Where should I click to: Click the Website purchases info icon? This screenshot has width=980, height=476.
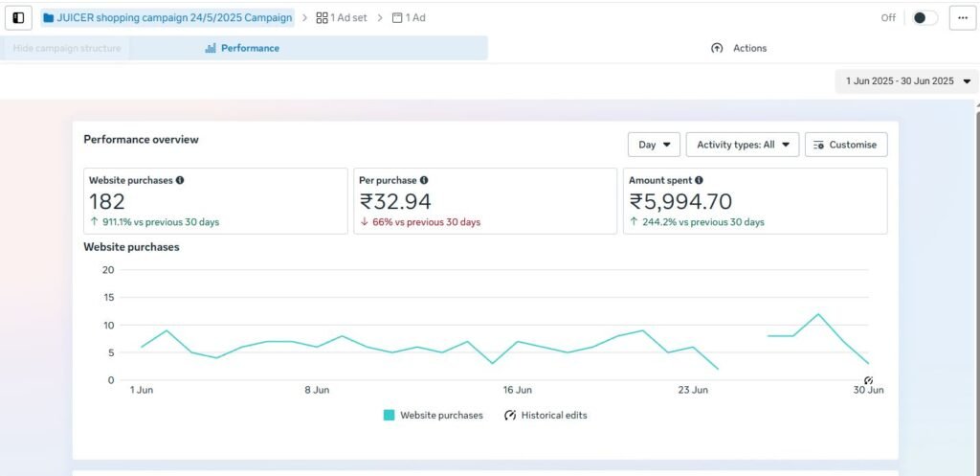[180, 180]
